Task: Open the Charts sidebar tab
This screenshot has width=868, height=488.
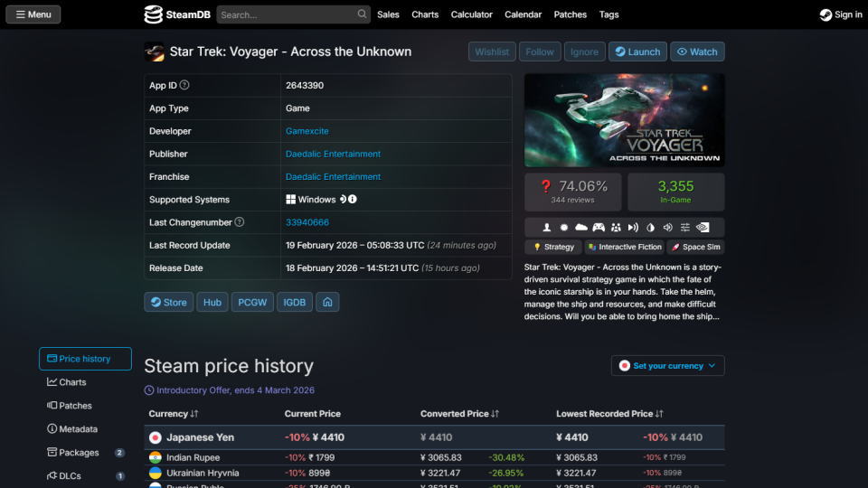Action: [x=72, y=382]
